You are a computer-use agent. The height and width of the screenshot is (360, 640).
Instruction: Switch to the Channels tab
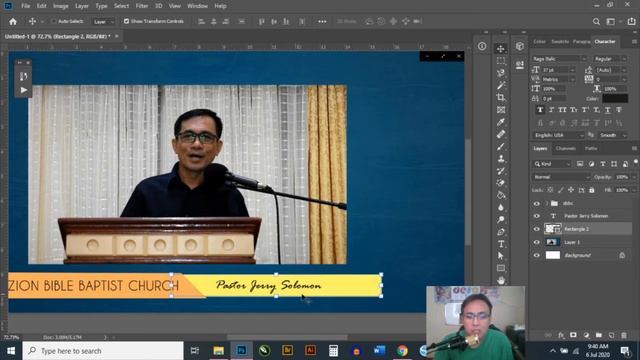coord(566,149)
